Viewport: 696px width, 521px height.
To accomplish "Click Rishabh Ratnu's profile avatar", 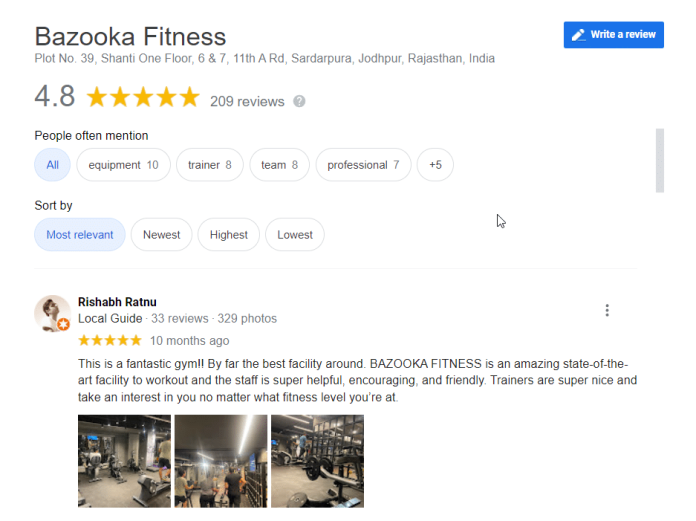I will pos(52,313).
